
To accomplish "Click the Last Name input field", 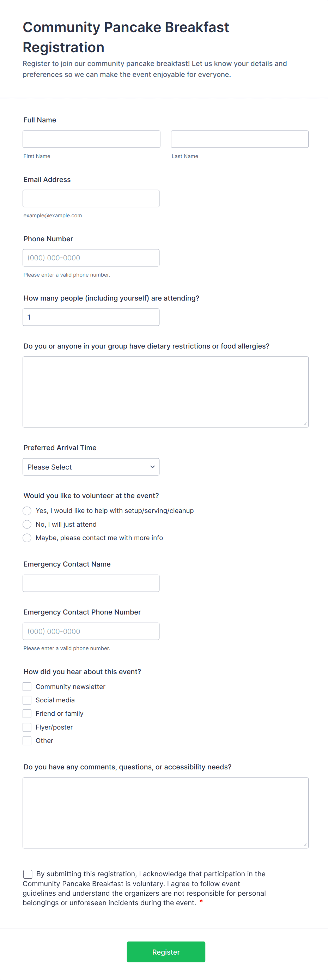I will [x=239, y=139].
